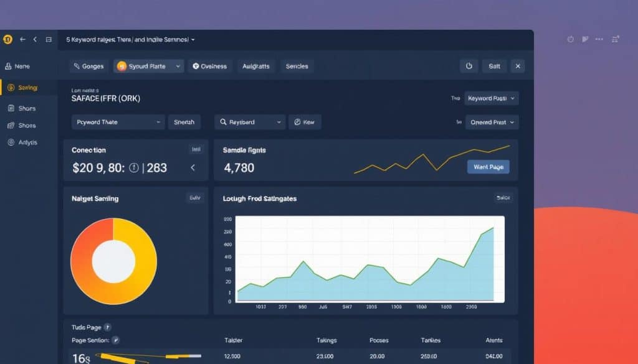Open the first Shors sidebar item
Screen dimensions: 638x364
point(22,108)
